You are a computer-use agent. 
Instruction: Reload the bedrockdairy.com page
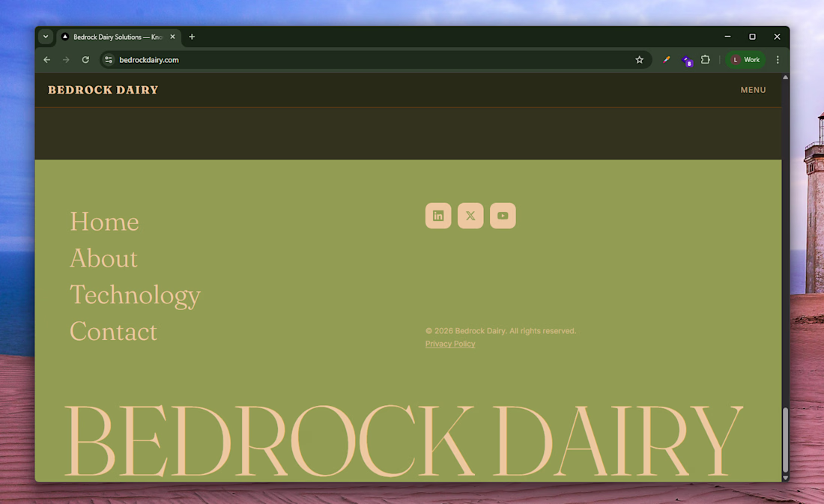(x=85, y=60)
